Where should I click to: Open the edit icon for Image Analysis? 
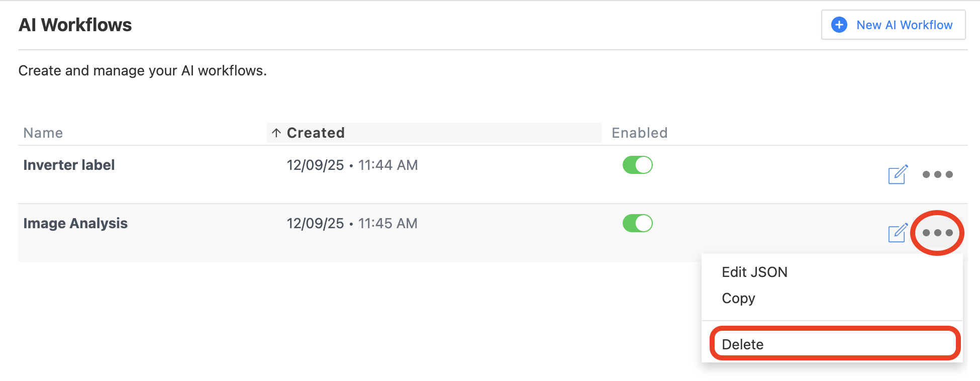(898, 233)
